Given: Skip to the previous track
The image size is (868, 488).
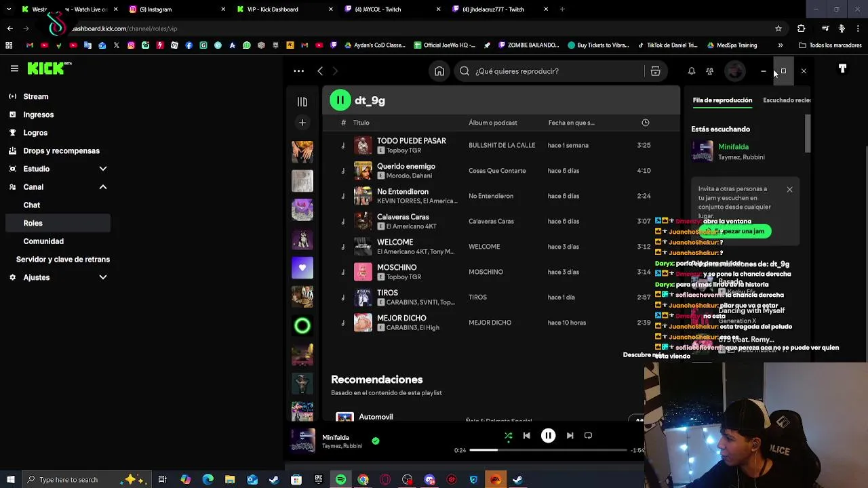Looking at the screenshot, I should (x=527, y=436).
